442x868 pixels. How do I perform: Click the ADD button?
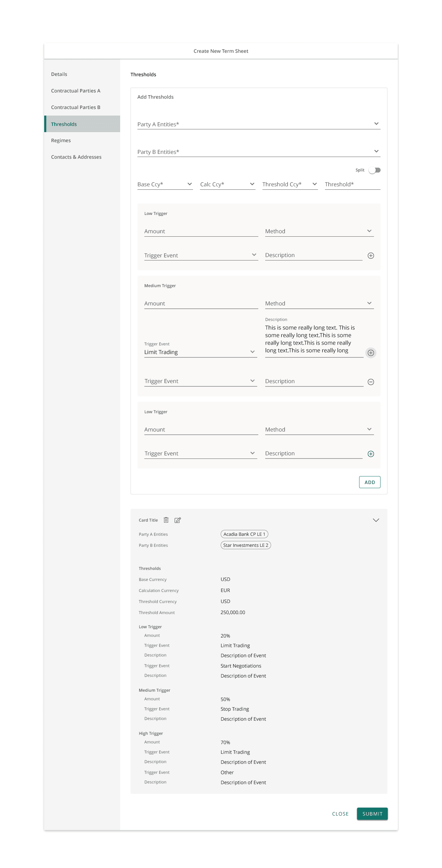(x=369, y=482)
